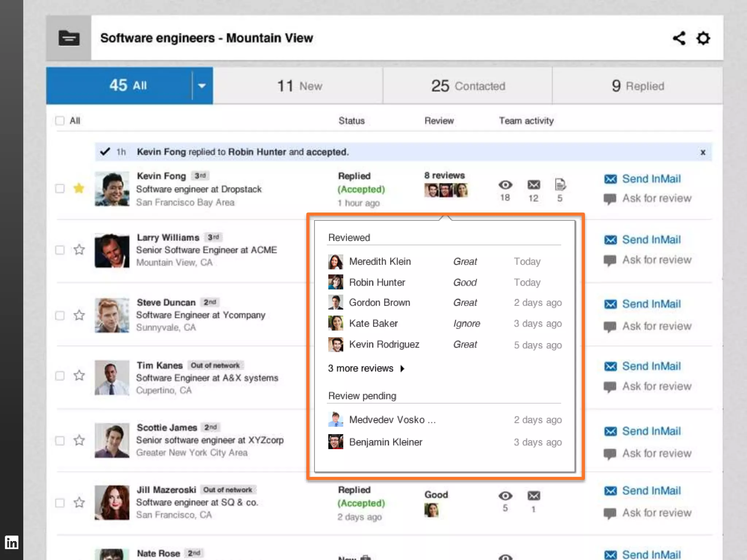Dismiss the Kevin Fong notification banner
Viewport: 747px width, 560px height.
pos(703,152)
